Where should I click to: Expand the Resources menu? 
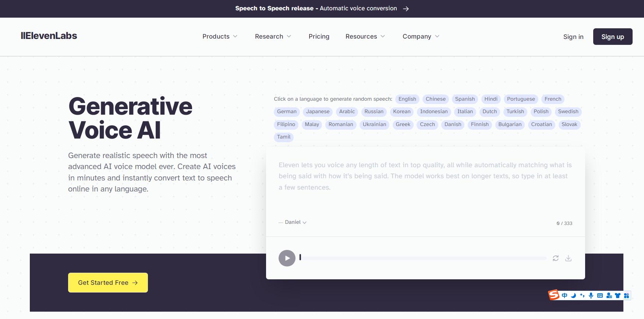[x=365, y=36]
